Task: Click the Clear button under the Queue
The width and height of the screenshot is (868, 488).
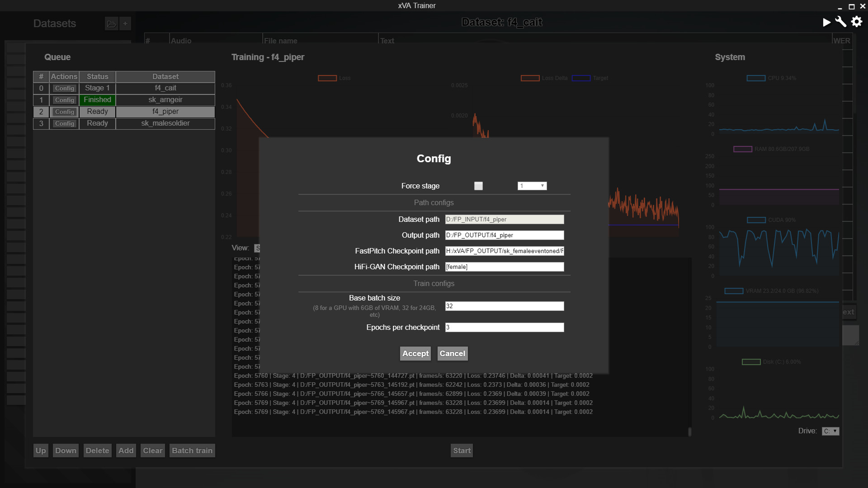Action: [x=153, y=450]
